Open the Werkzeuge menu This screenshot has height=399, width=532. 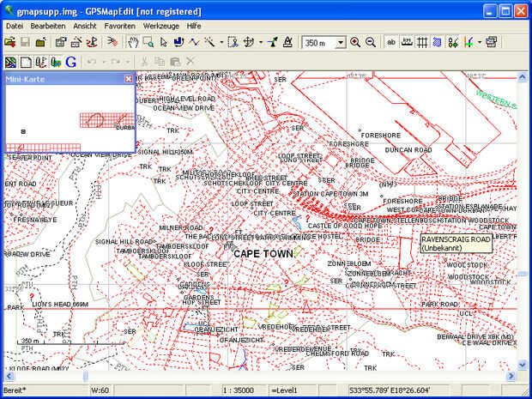coord(161,27)
